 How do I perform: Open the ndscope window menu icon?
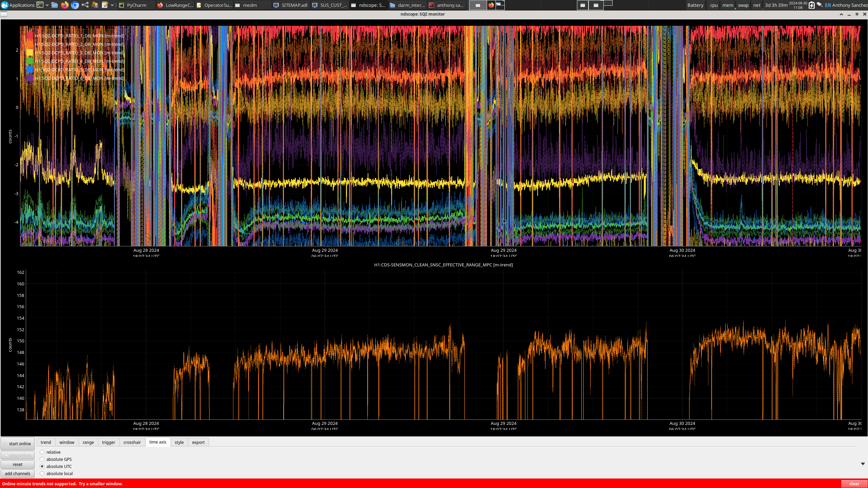click(4, 14)
